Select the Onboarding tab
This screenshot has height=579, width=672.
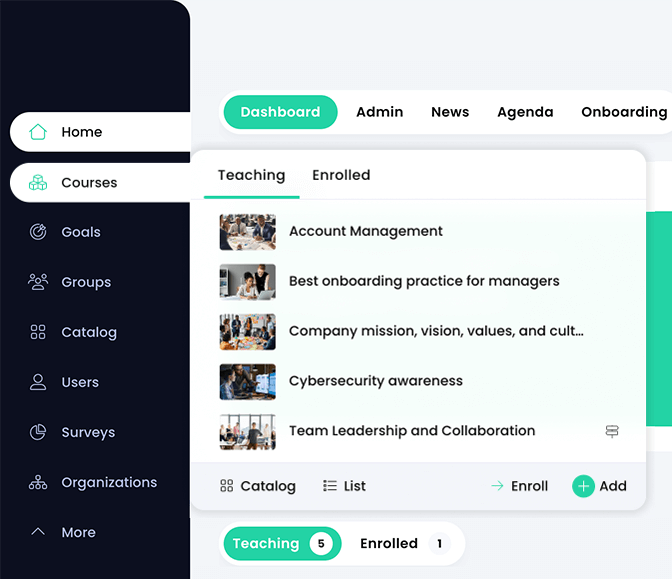click(624, 112)
